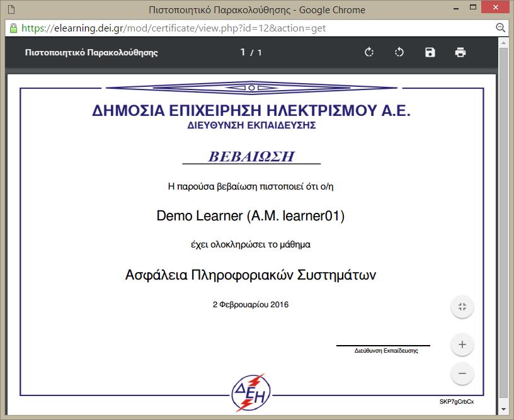Click the scrollbar up arrow
Screen dimensions: 514x420
tap(503, 43)
